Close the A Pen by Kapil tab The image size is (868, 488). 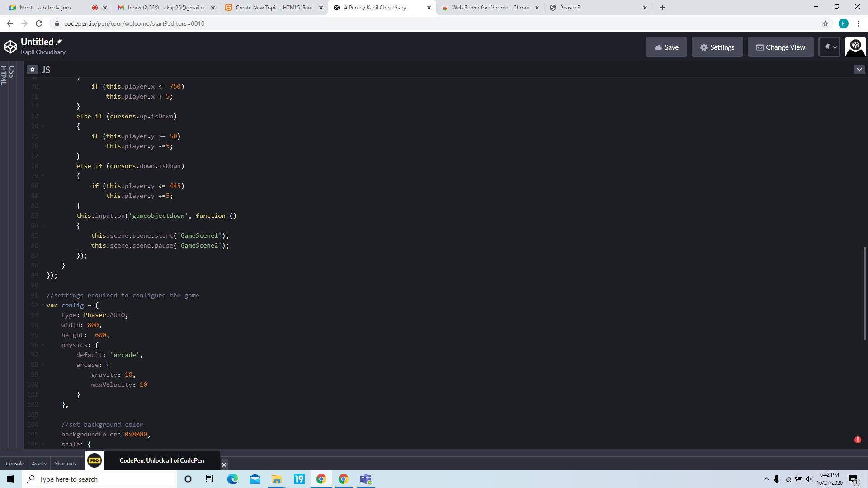point(429,8)
